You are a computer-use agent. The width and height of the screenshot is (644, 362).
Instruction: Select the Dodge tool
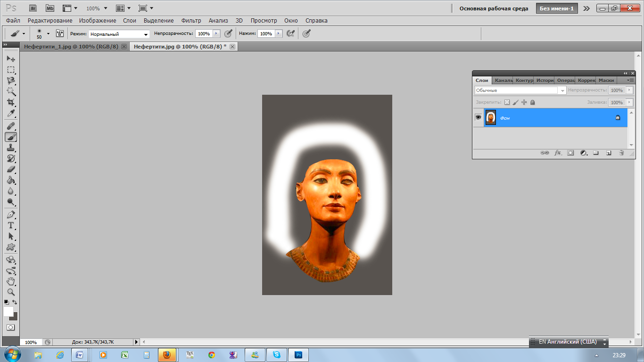(11, 202)
